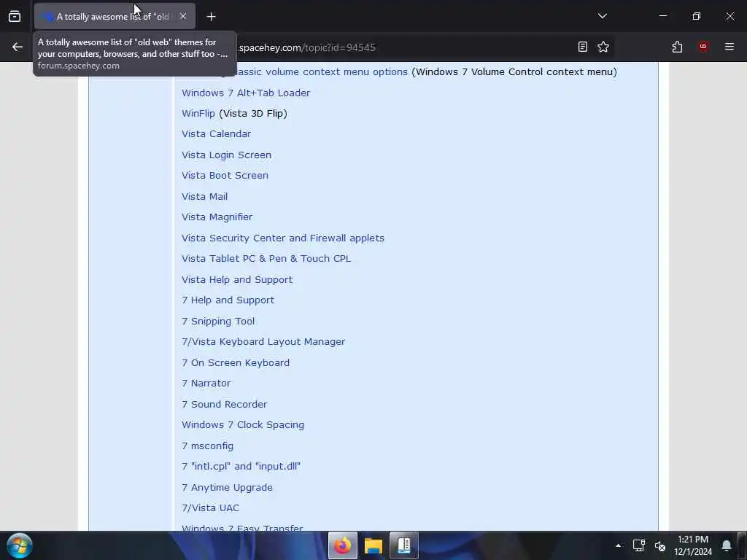Open Windows 7 Clock Spacing link

click(x=242, y=425)
